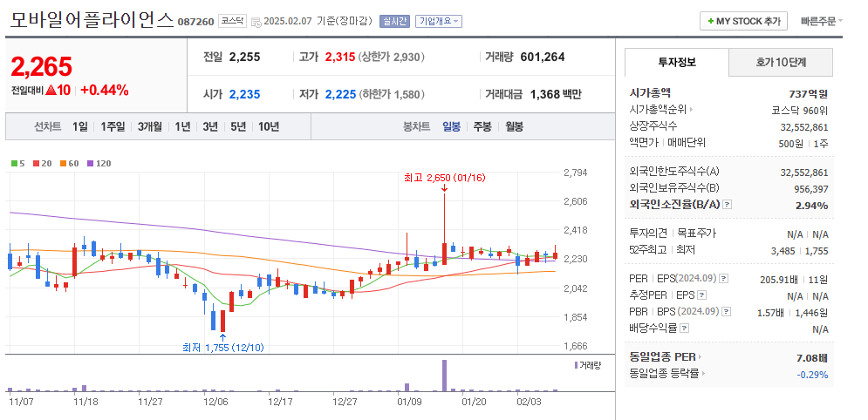Click the + MY STOCK 추가 button
The height and width of the screenshot is (420, 868).
point(743,22)
